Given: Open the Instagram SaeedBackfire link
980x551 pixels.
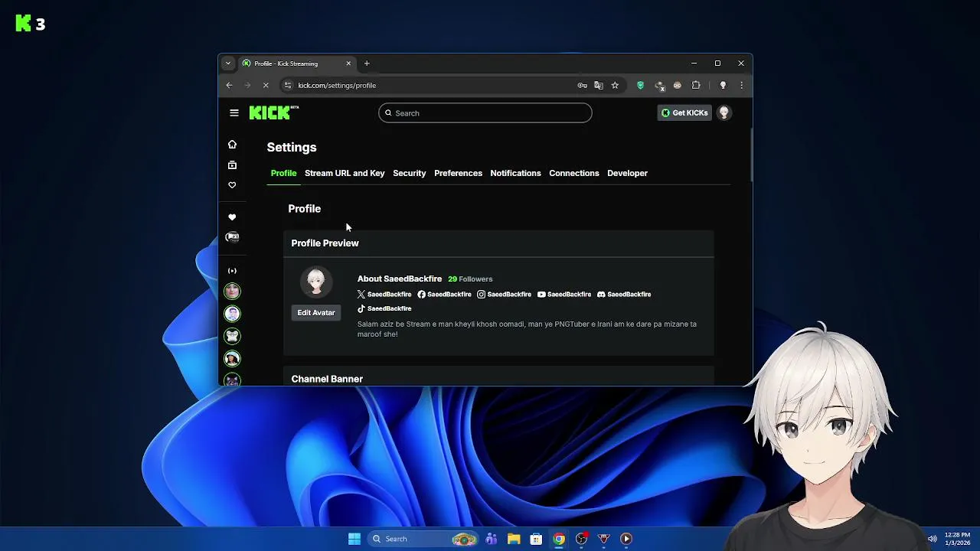Looking at the screenshot, I should [504, 294].
